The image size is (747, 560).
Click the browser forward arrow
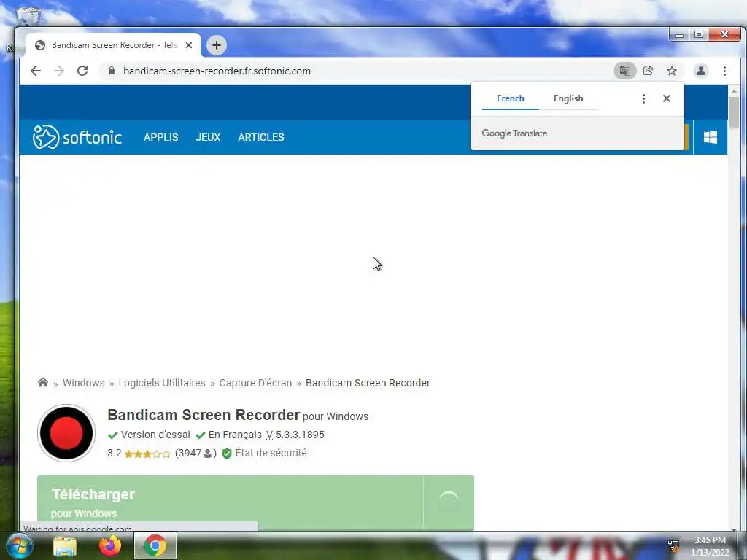pos(59,71)
